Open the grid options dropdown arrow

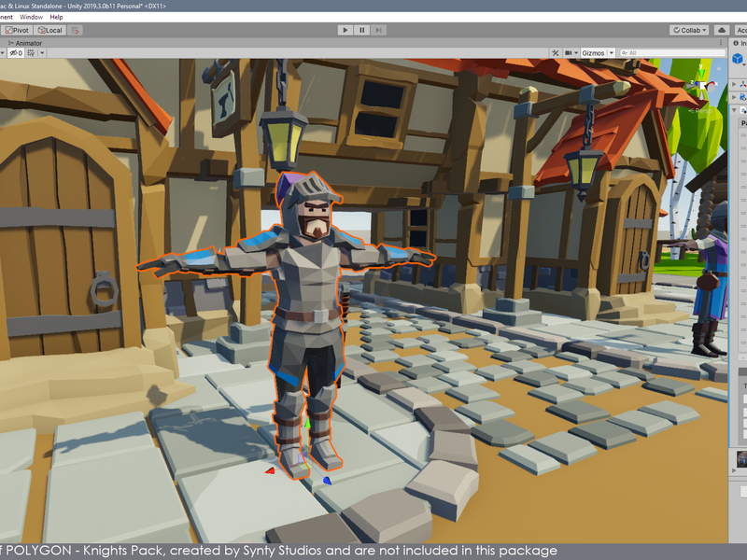pyautogui.click(x=42, y=53)
